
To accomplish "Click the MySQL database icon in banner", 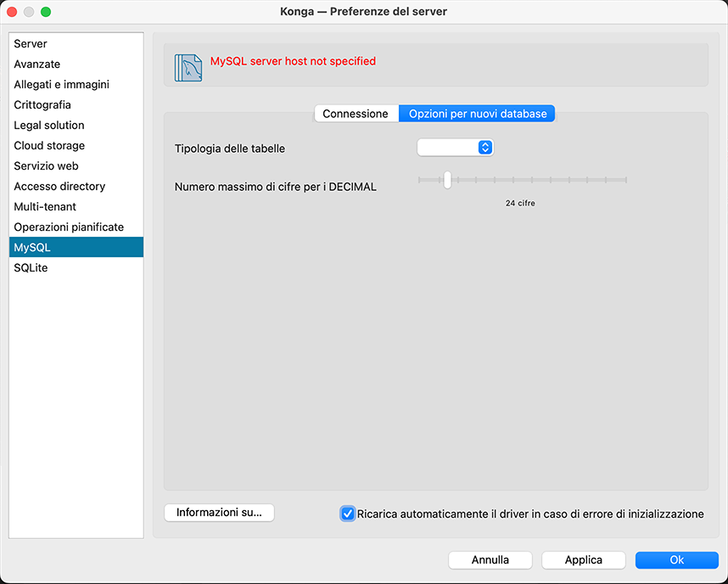I will click(188, 67).
